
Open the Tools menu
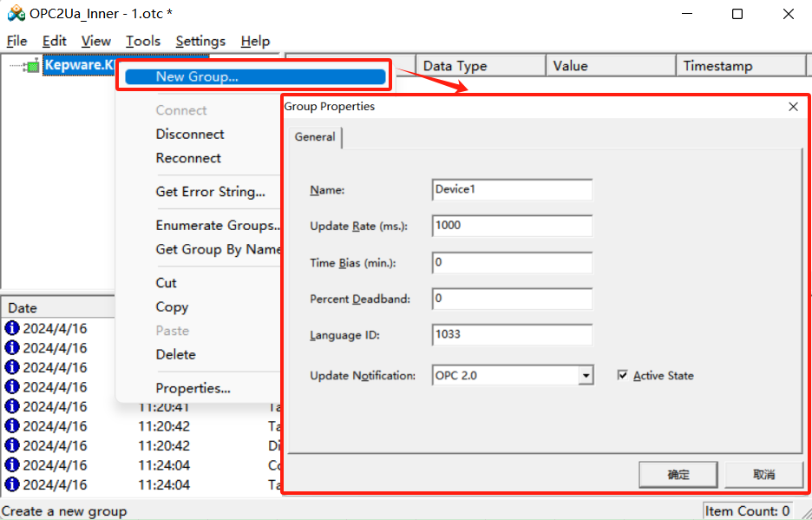pyautogui.click(x=143, y=41)
